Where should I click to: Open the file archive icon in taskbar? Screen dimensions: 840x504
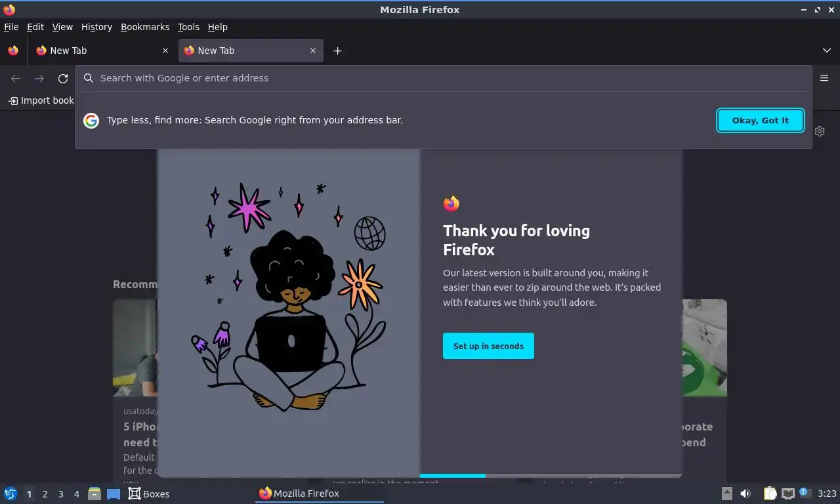pos(94,493)
